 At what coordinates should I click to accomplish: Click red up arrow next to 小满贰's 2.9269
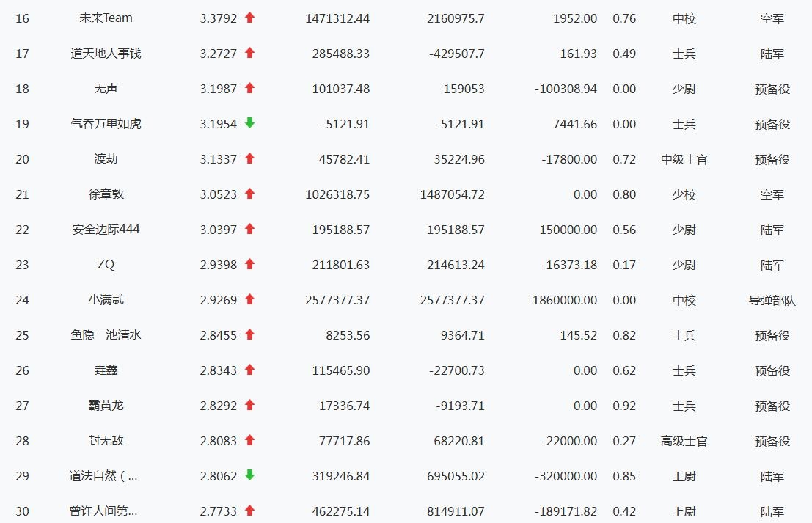click(249, 299)
